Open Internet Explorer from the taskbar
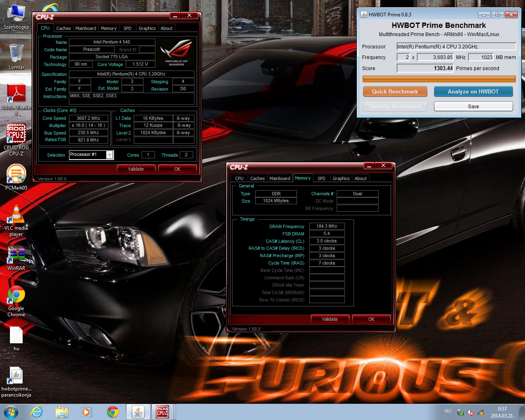This screenshot has width=525, height=420. [x=37, y=412]
